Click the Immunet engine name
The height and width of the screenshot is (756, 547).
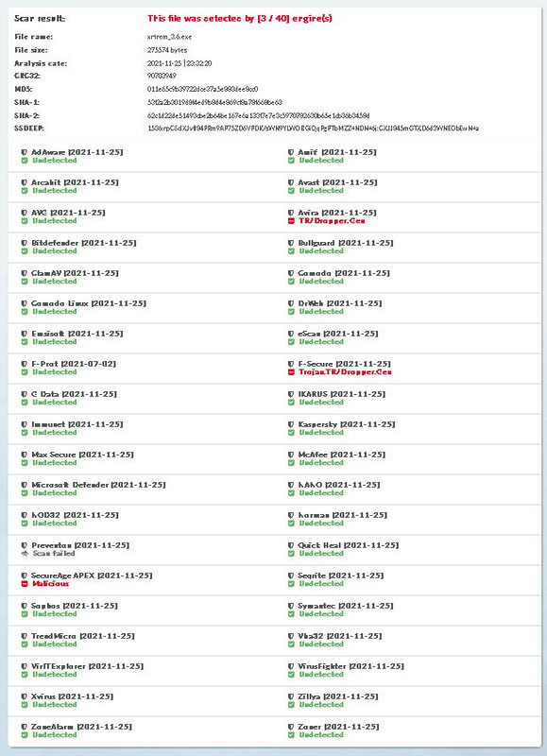48,424
